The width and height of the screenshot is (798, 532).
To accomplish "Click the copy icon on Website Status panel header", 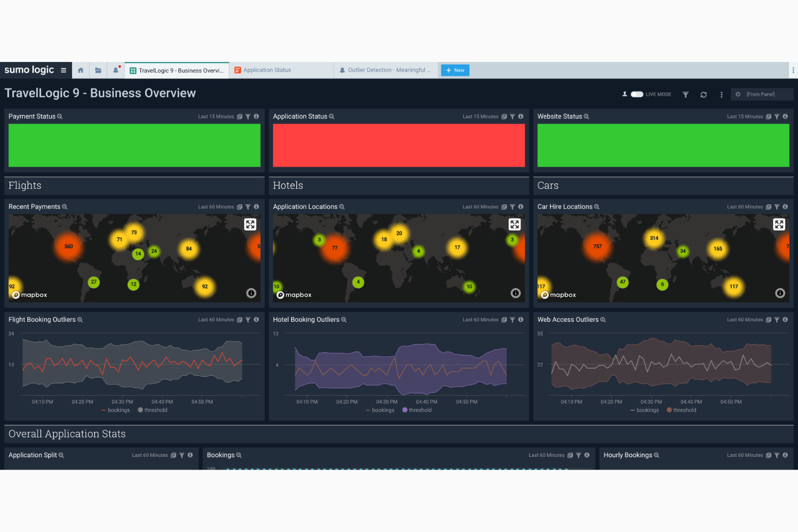I will click(x=768, y=116).
